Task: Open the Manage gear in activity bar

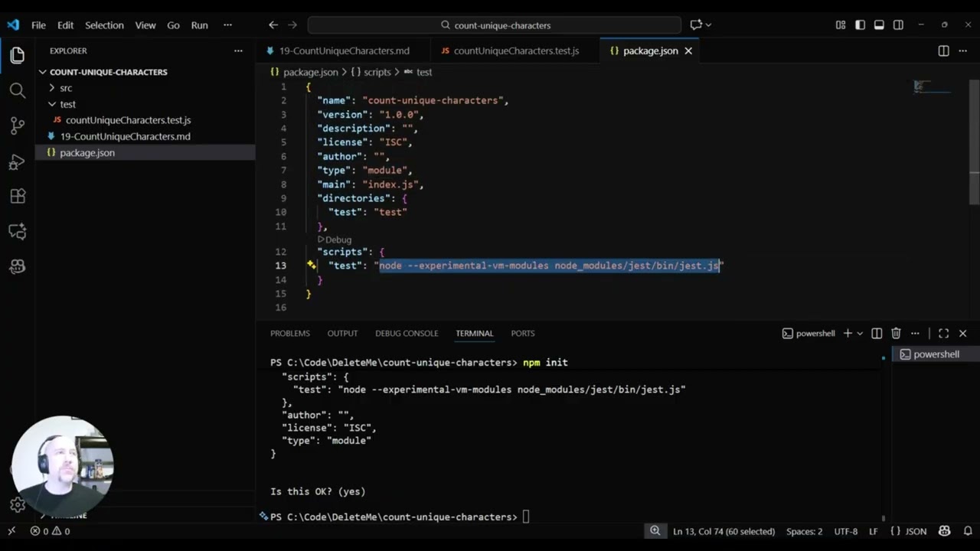Action: [18, 504]
